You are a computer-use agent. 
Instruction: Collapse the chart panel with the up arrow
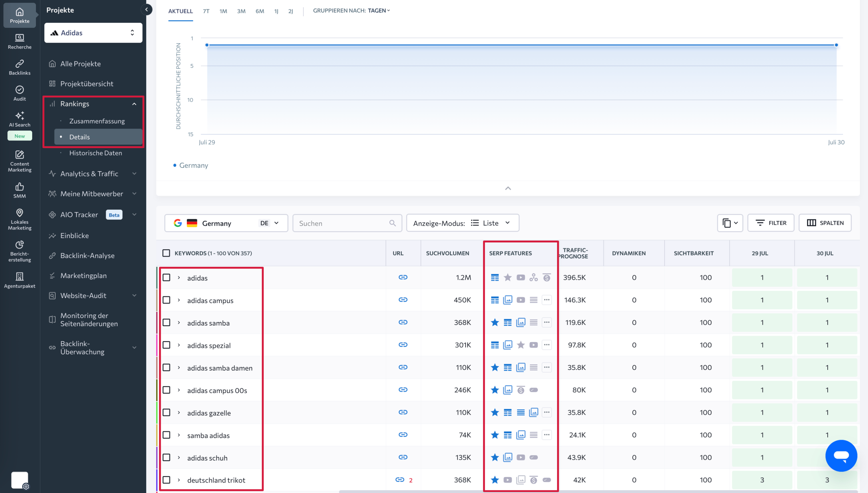[508, 189]
